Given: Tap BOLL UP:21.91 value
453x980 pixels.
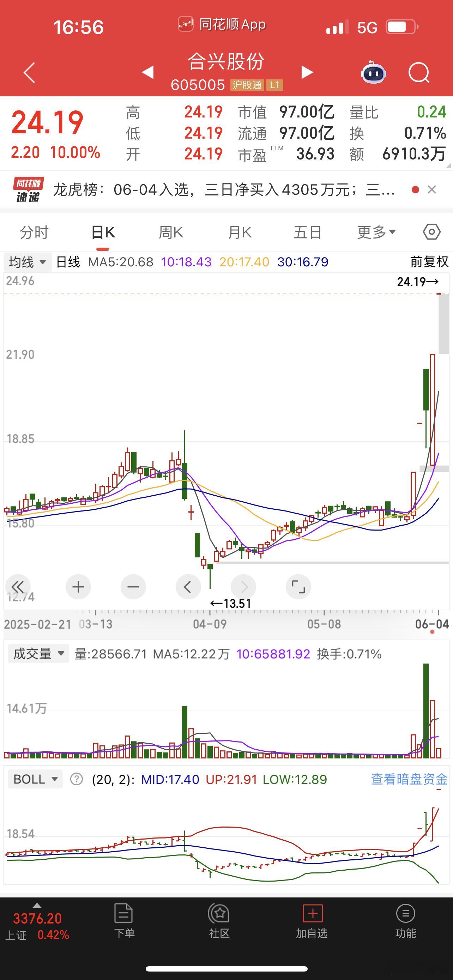Looking at the screenshot, I should coord(231,779).
